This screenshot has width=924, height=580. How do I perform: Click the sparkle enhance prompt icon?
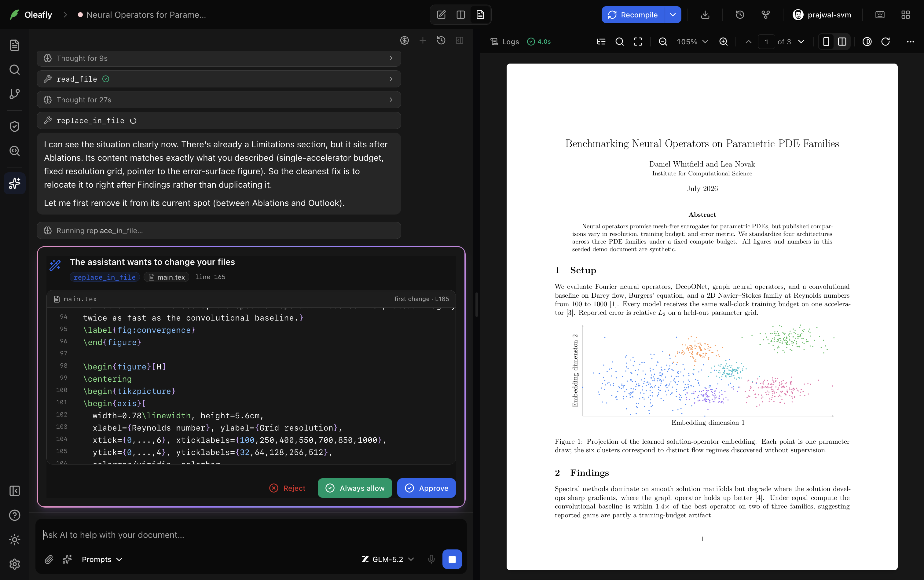pyautogui.click(x=67, y=559)
